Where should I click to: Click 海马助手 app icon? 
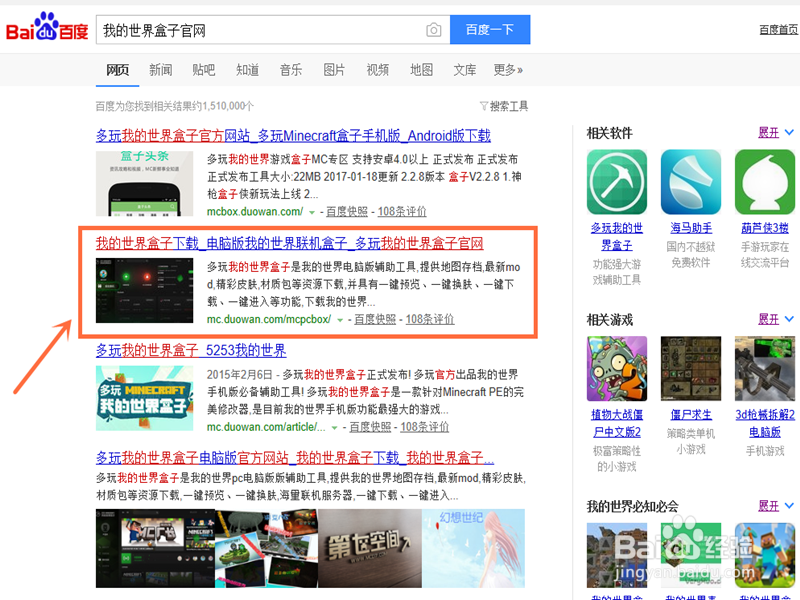691,182
